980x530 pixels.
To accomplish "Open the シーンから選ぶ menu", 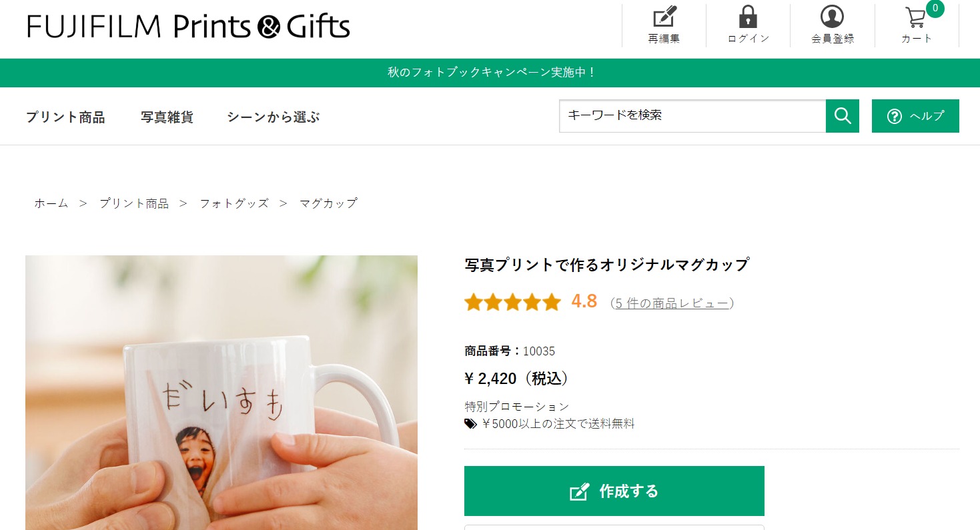I will [x=274, y=117].
